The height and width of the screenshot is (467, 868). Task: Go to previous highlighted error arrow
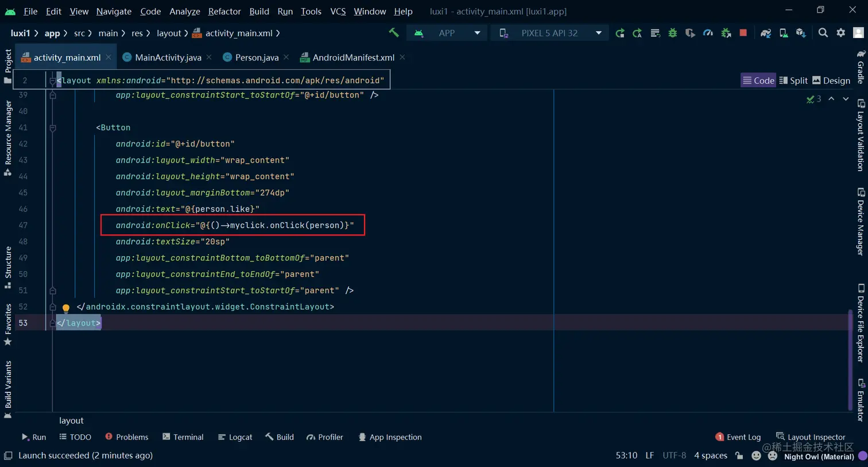[831, 99]
